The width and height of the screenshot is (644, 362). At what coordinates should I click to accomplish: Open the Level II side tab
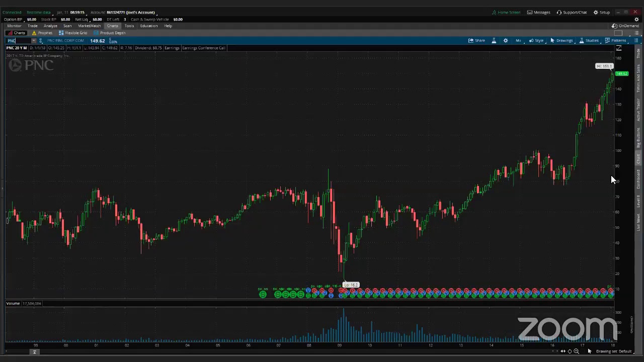(638, 201)
